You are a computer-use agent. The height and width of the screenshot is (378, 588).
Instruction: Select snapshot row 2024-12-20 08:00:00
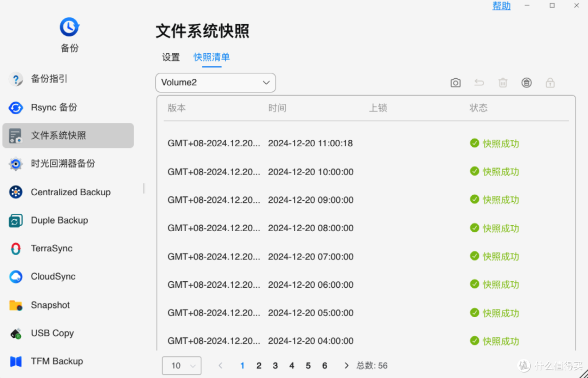tap(366, 228)
